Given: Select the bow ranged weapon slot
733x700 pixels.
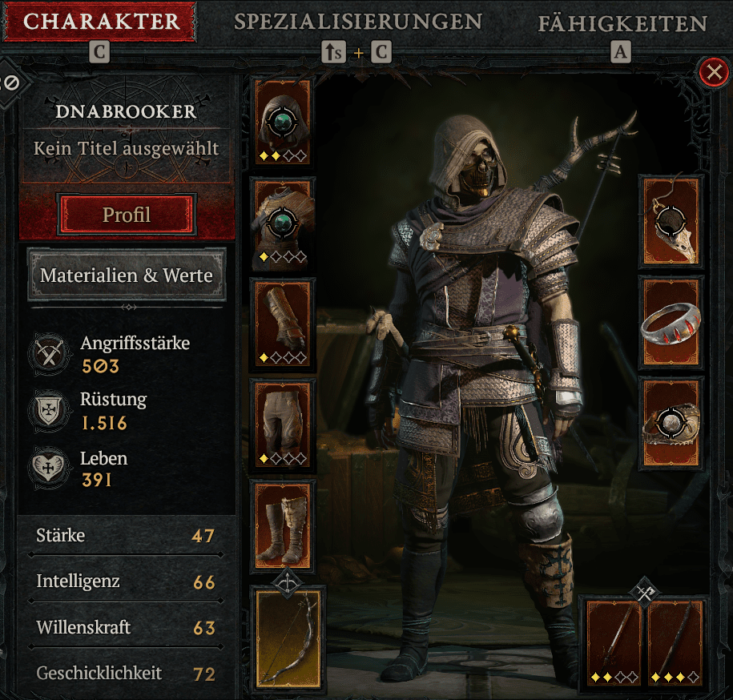Looking at the screenshot, I should [x=288, y=638].
